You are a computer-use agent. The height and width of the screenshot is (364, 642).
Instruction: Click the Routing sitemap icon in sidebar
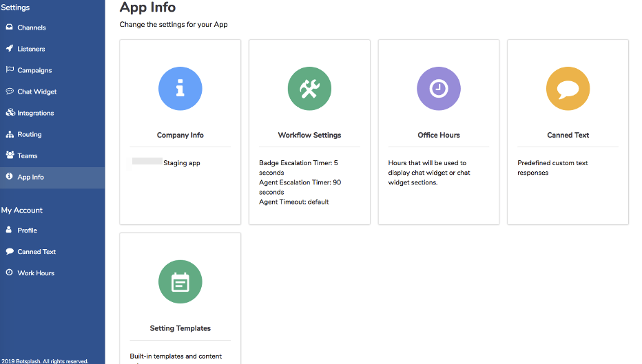coord(10,134)
